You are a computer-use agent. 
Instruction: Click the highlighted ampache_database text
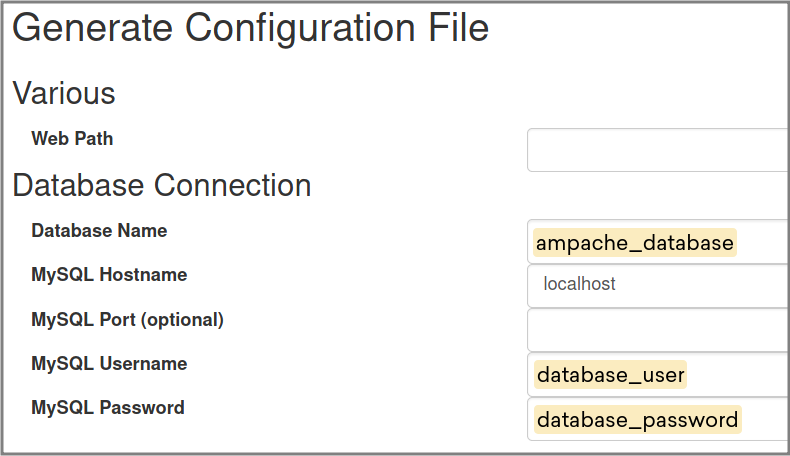[635, 243]
